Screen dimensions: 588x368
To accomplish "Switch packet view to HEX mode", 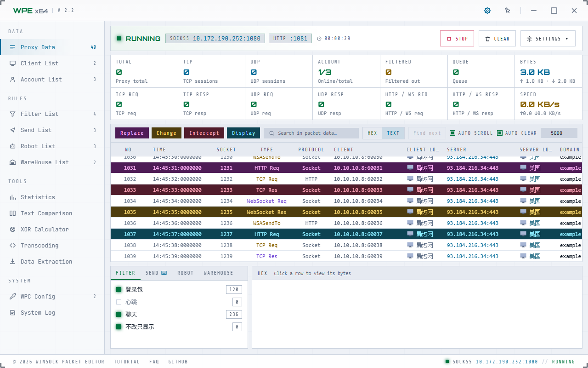I will tap(372, 133).
